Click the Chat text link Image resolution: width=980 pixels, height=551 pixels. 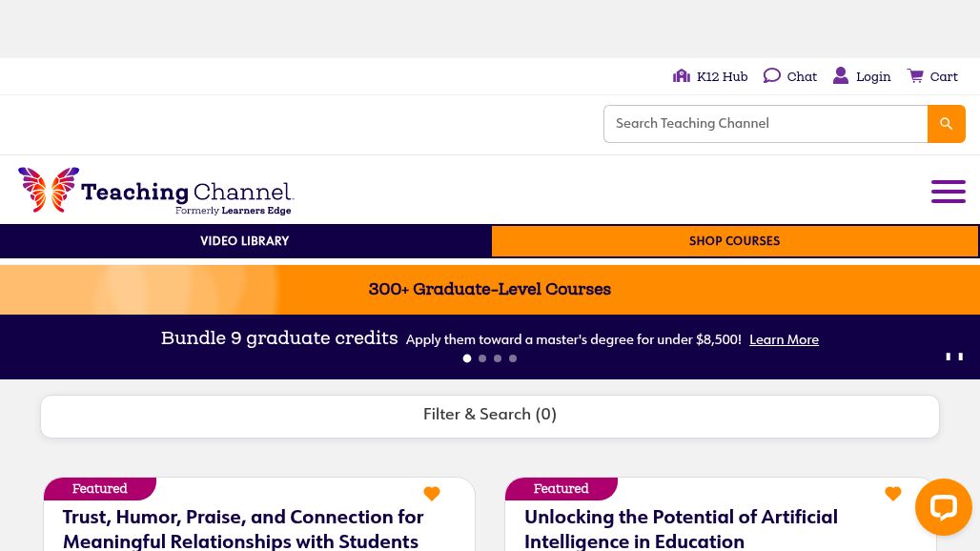[x=802, y=76]
